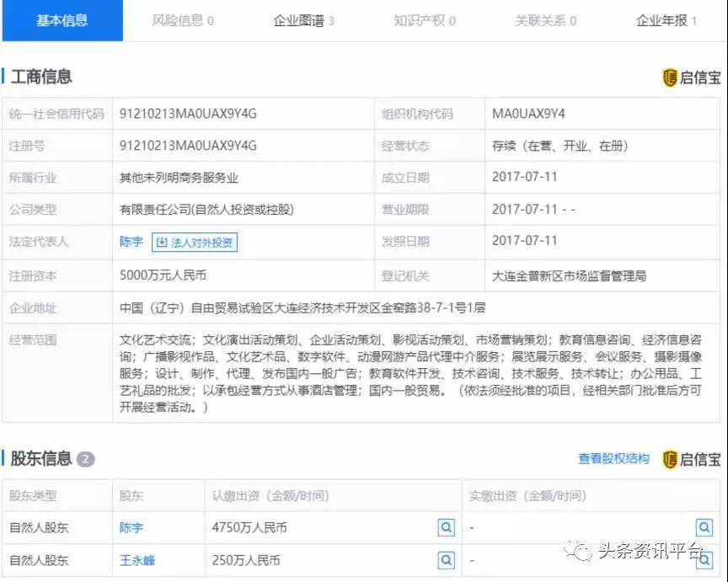
Task: Click 实缴出资 magnifier icon in 陈宇 row
Action: (x=704, y=527)
